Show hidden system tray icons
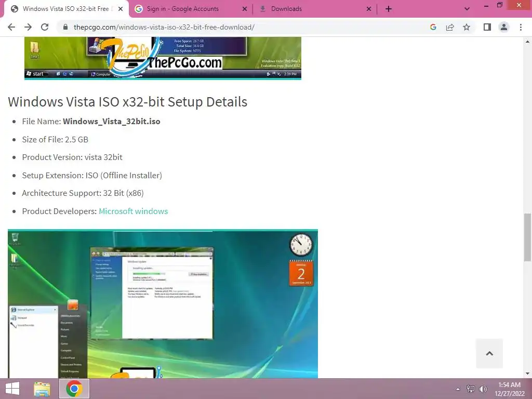This screenshot has width=532, height=399. click(458, 389)
